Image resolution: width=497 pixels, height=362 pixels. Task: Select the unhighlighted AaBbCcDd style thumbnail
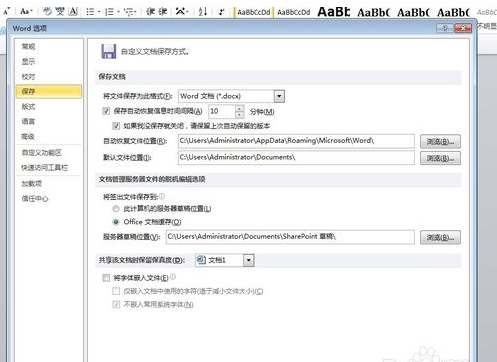pyautogui.click(x=294, y=12)
